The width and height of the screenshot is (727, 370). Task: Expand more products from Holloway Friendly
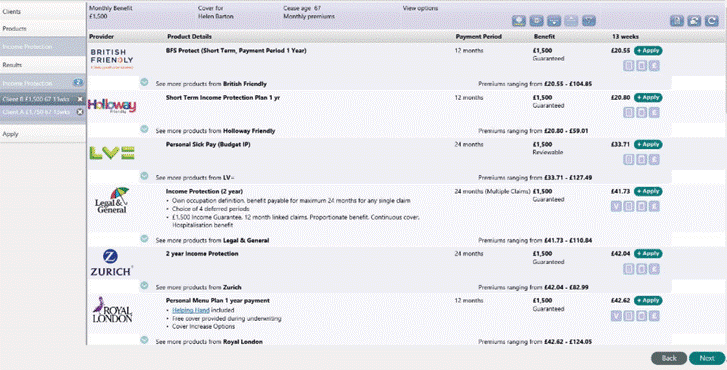tap(144, 129)
